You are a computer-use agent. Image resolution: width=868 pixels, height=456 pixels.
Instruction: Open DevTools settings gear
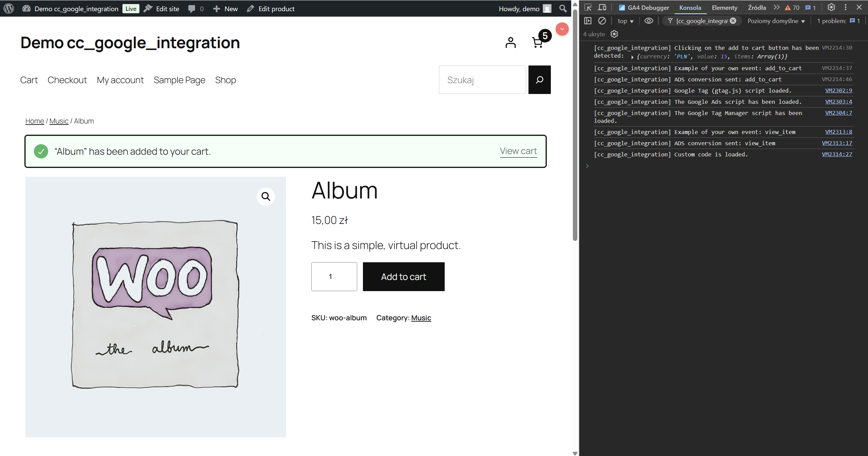831,7
